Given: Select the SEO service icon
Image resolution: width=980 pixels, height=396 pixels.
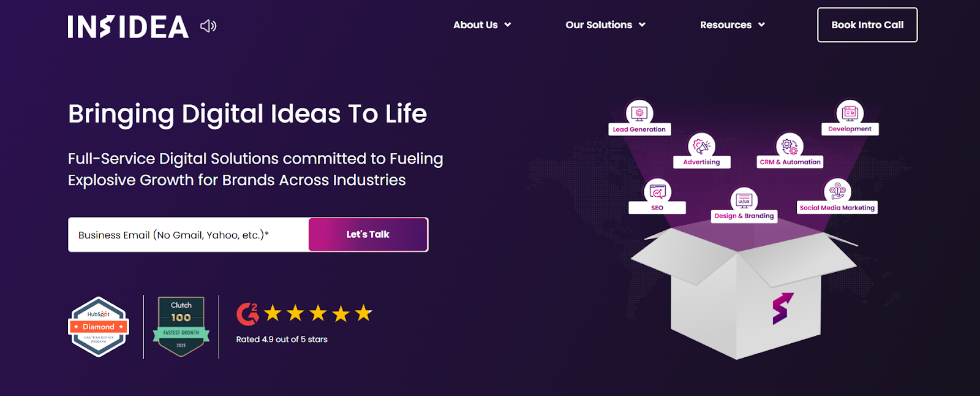Looking at the screenshot, I should (x=657, y=192).
